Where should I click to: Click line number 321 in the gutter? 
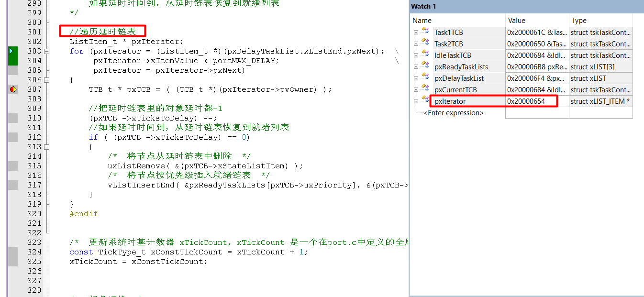(x=34, y=223)
